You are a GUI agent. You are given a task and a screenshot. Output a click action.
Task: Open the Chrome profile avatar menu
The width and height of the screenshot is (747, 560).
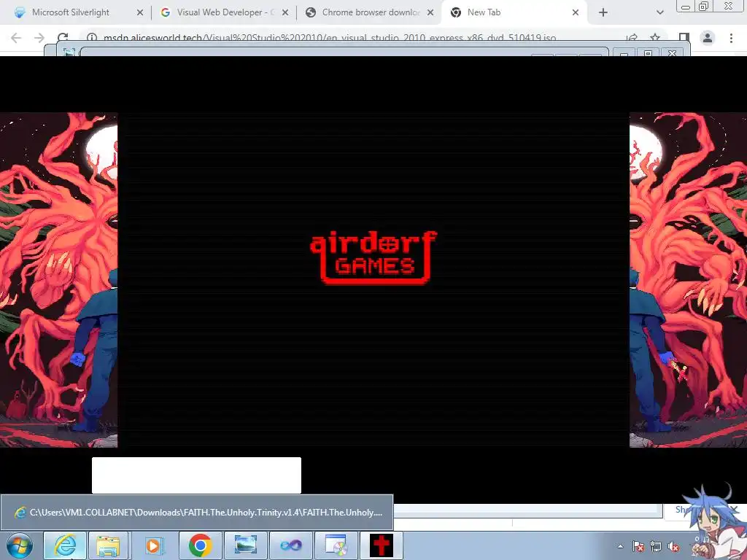pyautogui.click(x=708, y=38)
